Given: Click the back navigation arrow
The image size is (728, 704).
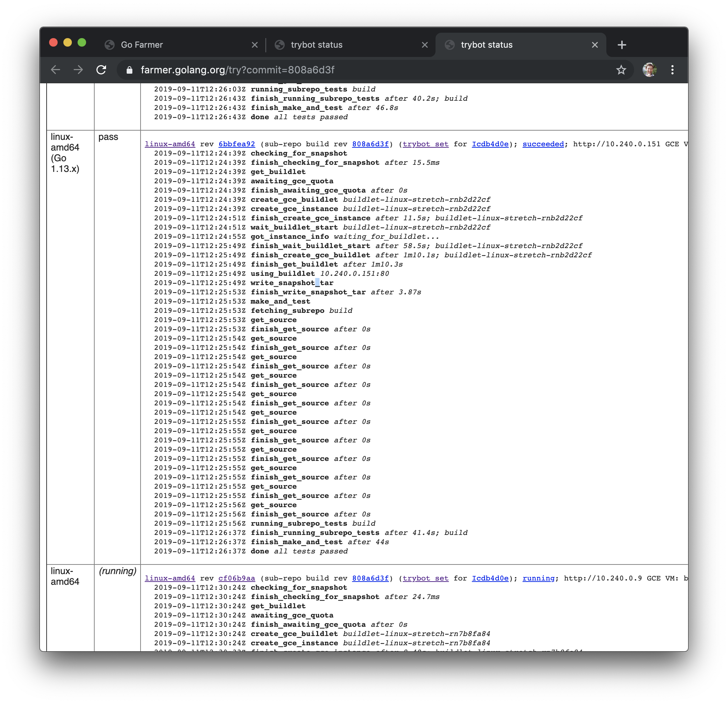Looking at the screenshot, I should click(x=55, y=69).
